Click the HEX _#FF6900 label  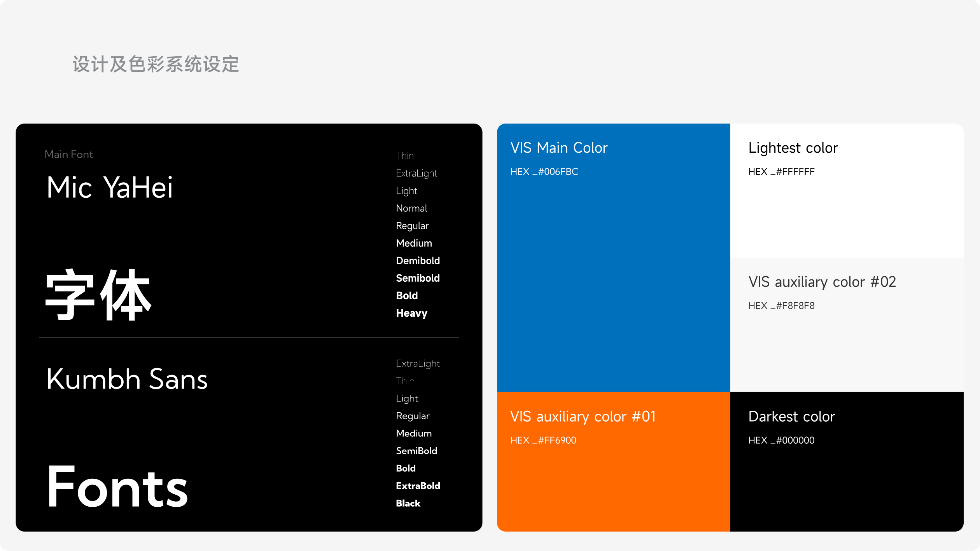[543, 440]
